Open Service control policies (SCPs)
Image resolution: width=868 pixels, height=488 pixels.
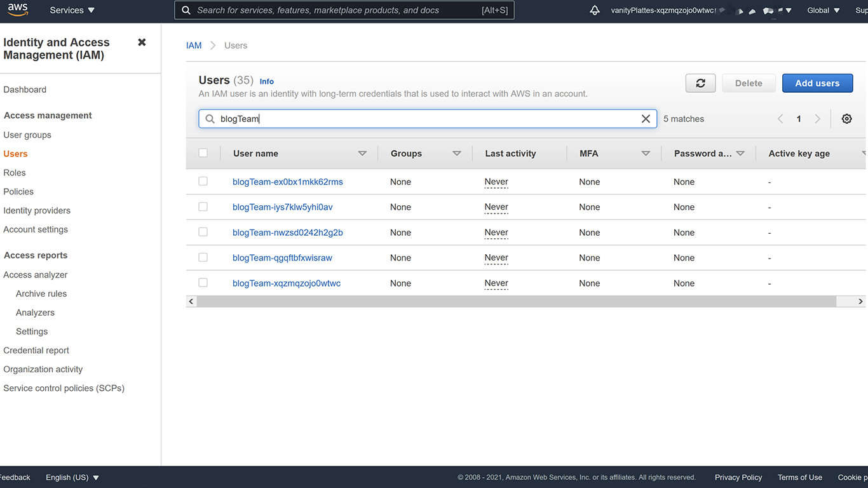point(64,388)
